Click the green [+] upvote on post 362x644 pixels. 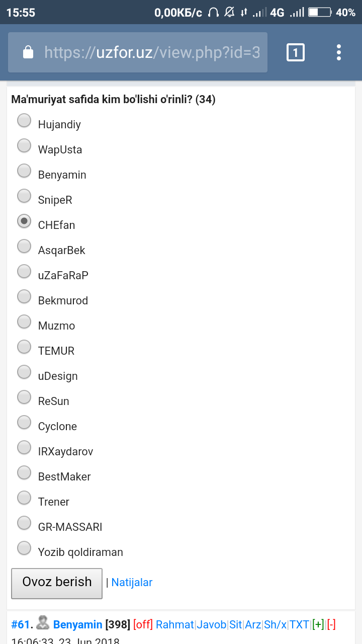point(318,624)
